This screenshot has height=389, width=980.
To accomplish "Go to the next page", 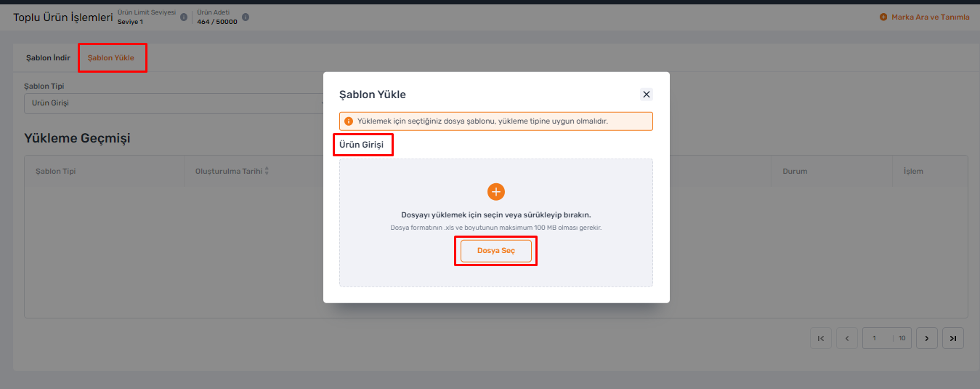I will click(x=927, y=338).
